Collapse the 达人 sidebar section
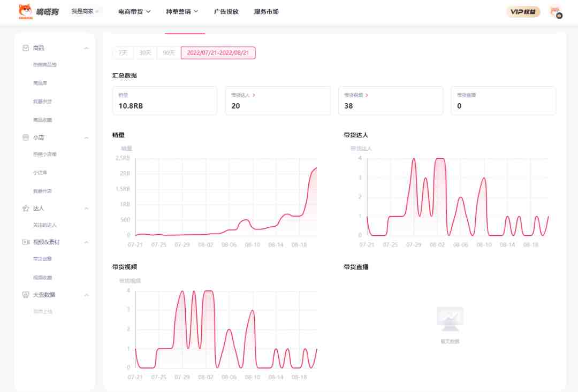The width and height of the screenshot is (578, 392). [86, 209]
